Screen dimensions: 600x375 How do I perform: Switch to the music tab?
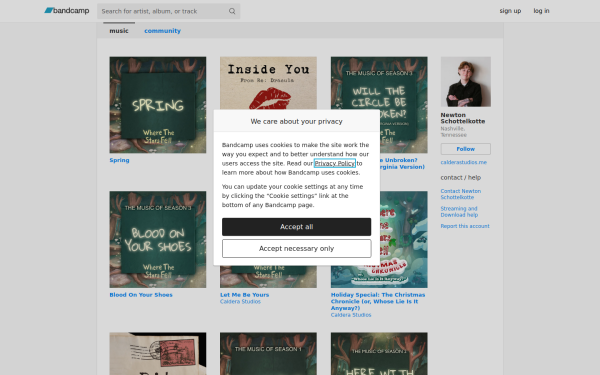point(119,31)
